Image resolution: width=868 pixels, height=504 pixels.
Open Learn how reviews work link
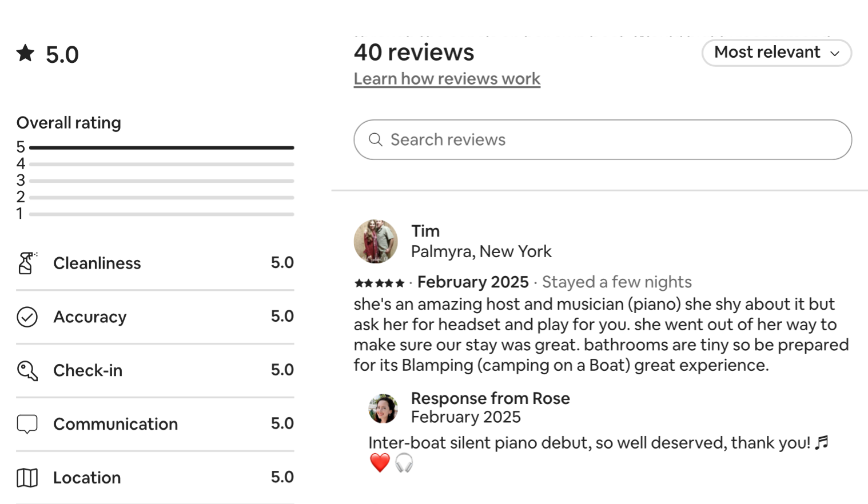tap(447, 79)
